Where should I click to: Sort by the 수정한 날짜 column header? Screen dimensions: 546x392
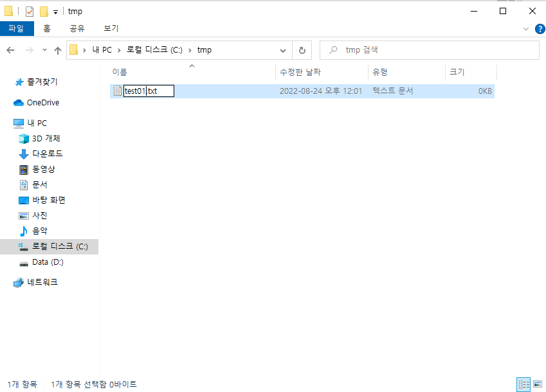[300, 72]
